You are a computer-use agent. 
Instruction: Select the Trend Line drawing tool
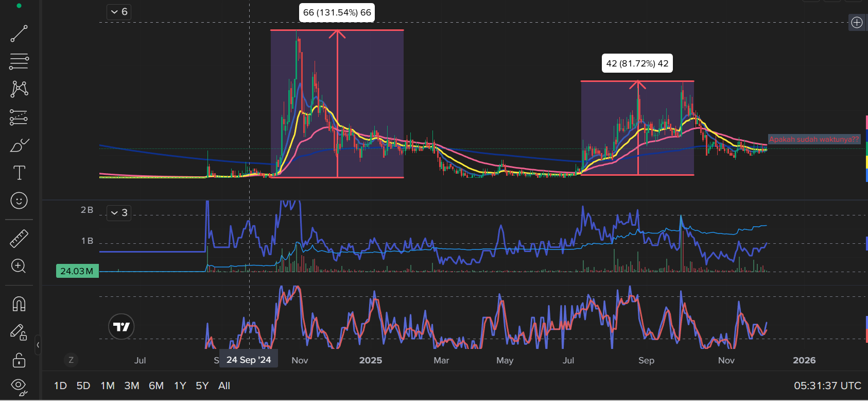19,34
